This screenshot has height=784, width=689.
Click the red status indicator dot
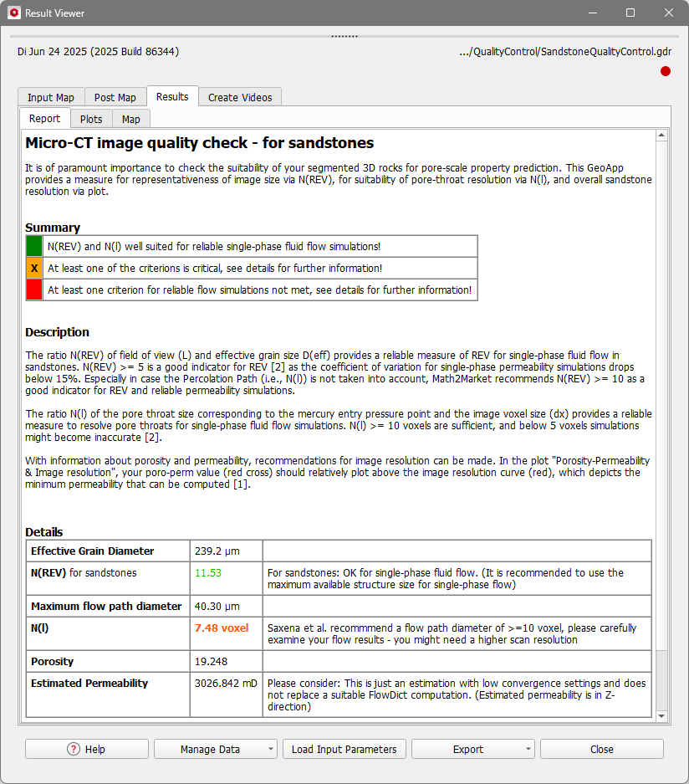tap(665, 71)
